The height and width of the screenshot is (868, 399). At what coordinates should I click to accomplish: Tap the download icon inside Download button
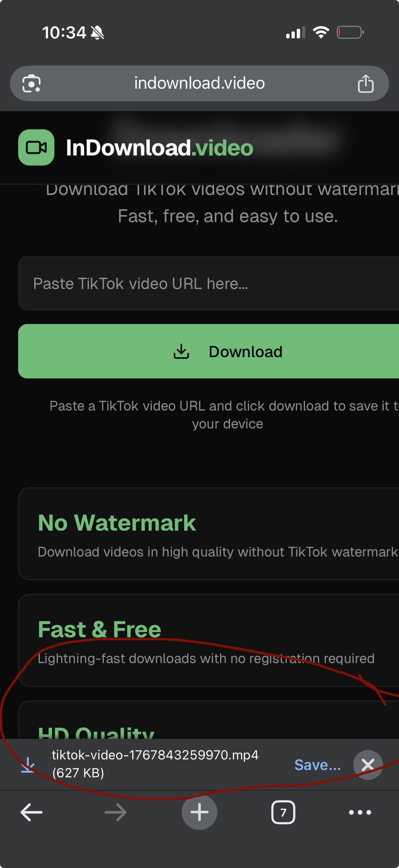coord(181,352)
